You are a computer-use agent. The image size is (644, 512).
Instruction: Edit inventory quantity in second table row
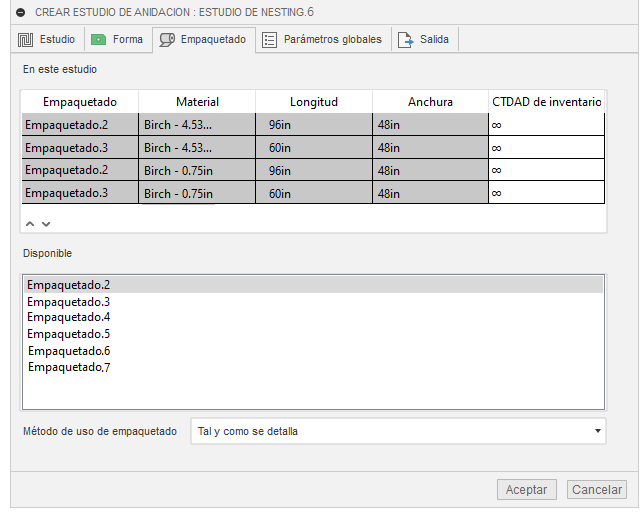(x=546, y=147)
